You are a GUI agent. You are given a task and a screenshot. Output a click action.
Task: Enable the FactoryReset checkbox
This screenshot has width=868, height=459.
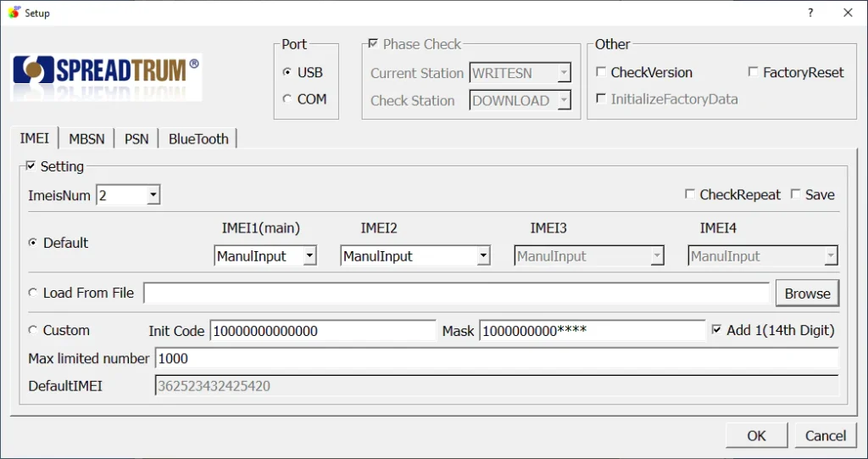tap(753, 73)
